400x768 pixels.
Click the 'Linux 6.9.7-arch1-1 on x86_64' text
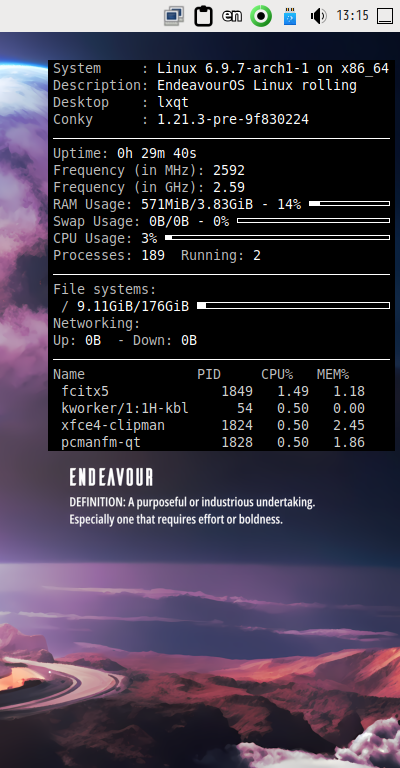point(273,69)
